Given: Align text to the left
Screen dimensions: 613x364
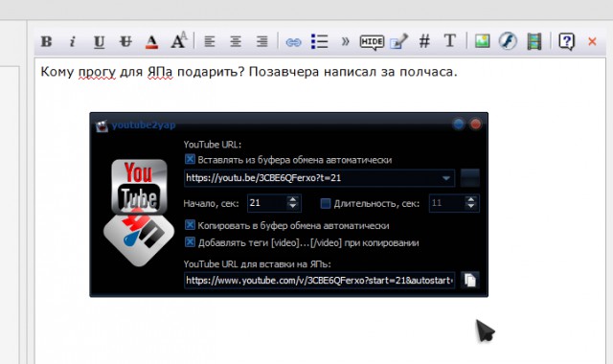Looking at the screenshot, I should (210, 41).
